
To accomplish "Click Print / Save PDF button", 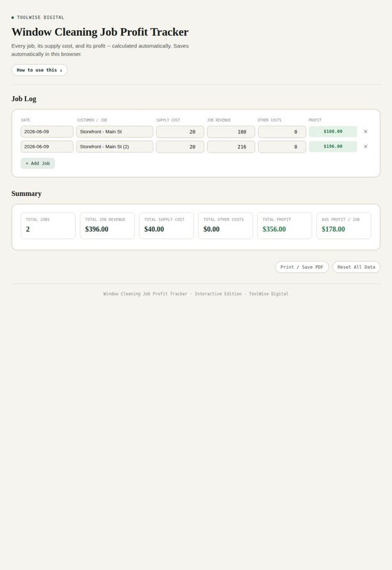I will click(302, 267).
